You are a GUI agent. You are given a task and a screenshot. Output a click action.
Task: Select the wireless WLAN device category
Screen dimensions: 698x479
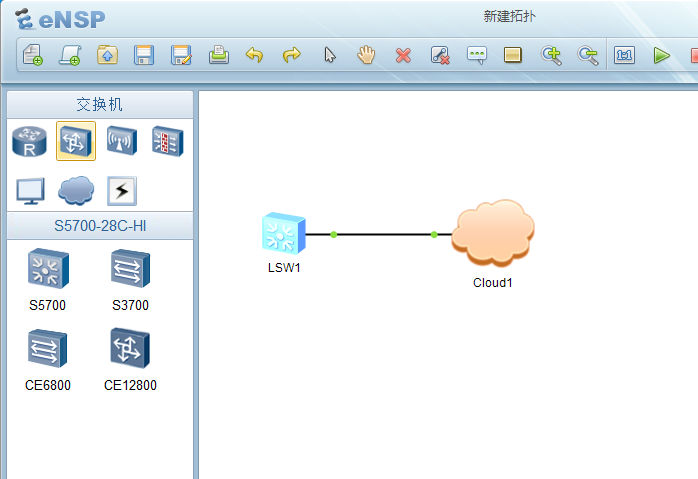click(x=121, y=142)
